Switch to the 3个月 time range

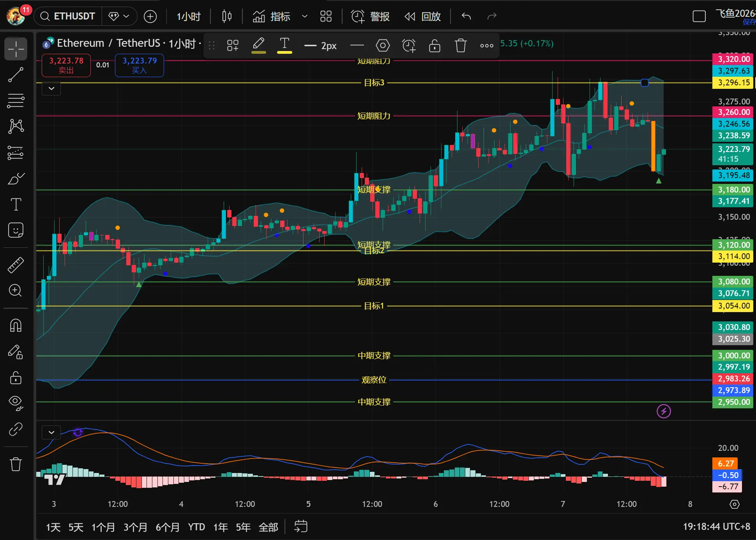pyautogui.click(x=135, y=527)
